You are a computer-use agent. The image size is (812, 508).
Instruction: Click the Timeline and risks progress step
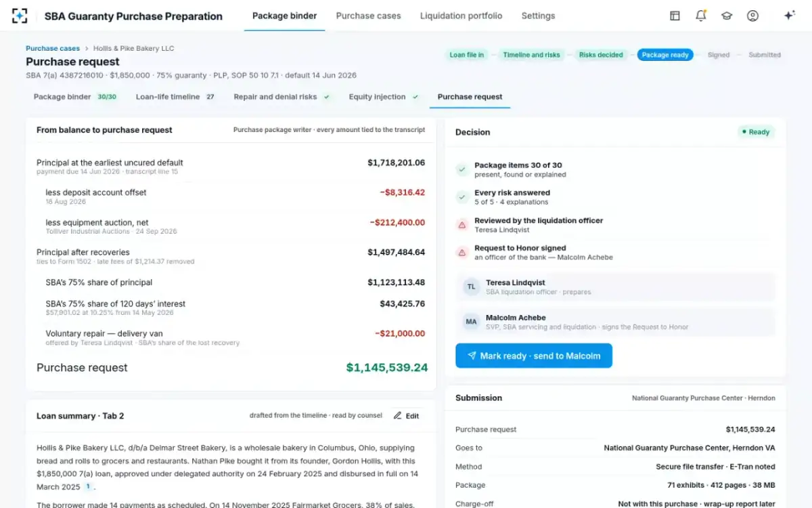[531, 55]
